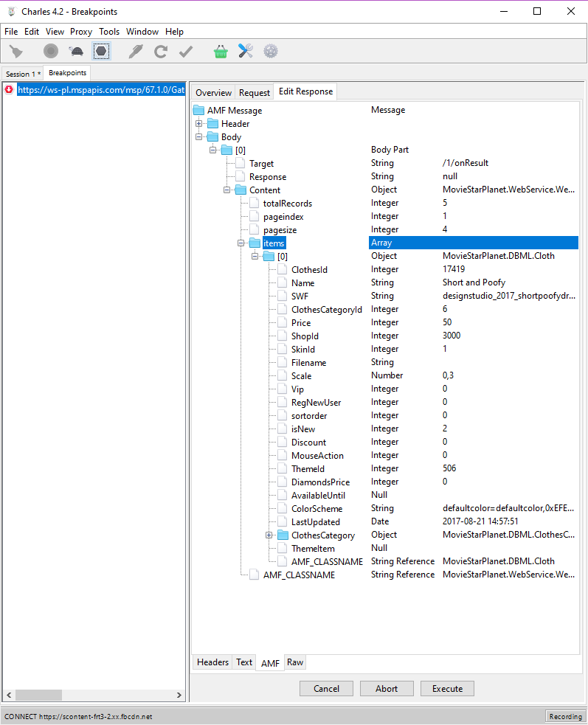The height and width of the screenshot is (725, 588).
Task: Open the View menu
Action: pos(55,32)
